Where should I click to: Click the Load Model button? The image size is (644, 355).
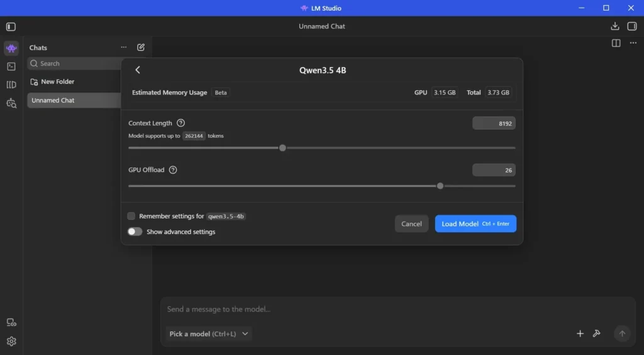coord(475,223)
